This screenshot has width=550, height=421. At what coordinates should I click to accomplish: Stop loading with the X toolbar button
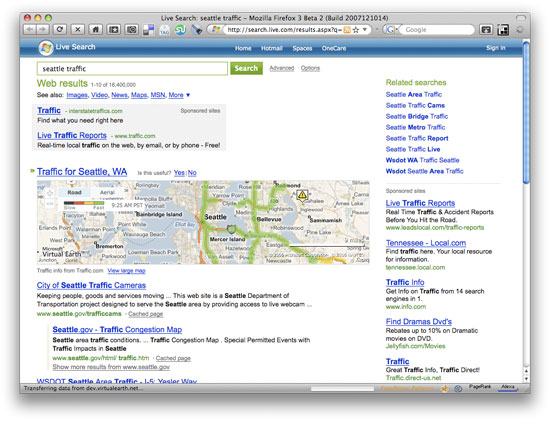(x=78, y=29)
